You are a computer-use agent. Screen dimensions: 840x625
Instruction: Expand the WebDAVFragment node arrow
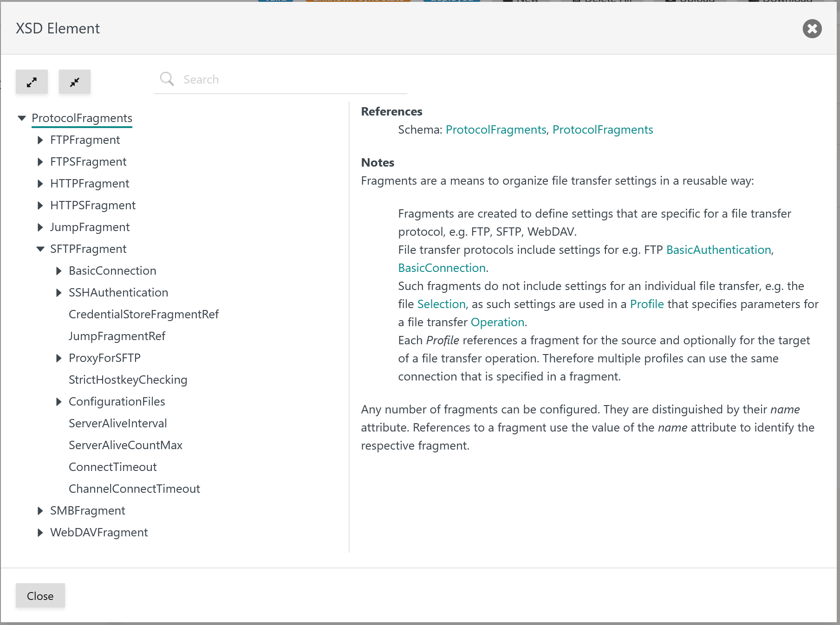tap(40, 533)
